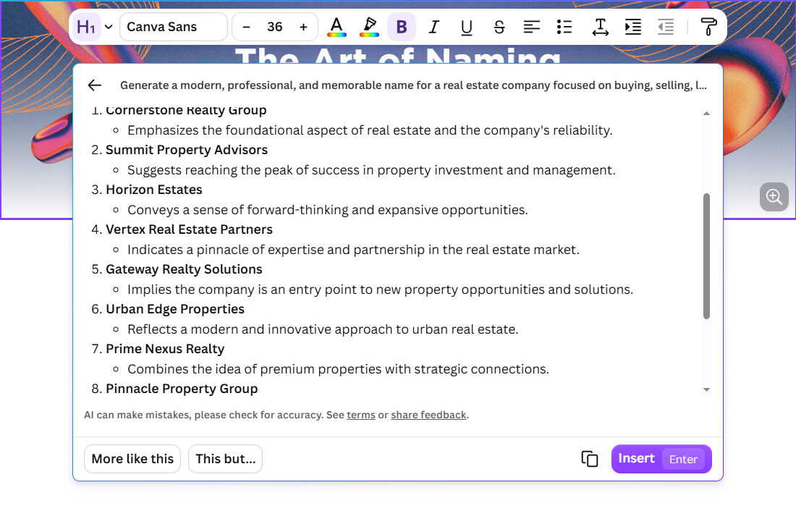Open the share feedback link

pos(428,415)
